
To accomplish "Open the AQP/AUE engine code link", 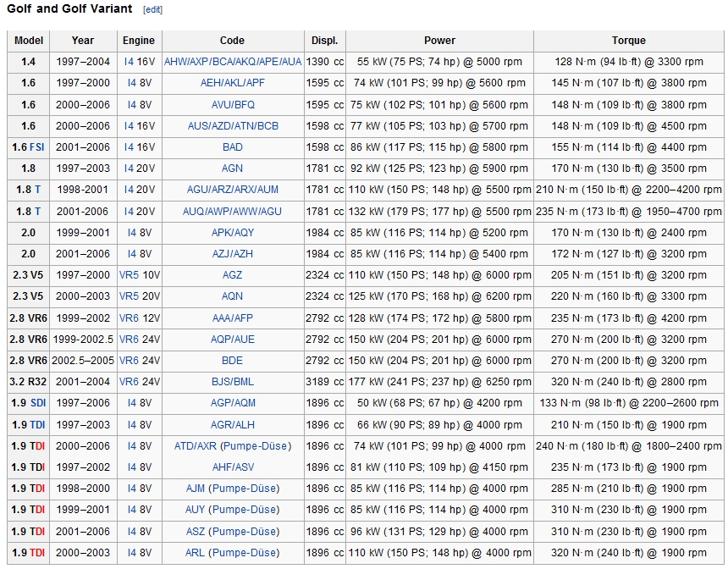I will point(233,339).
